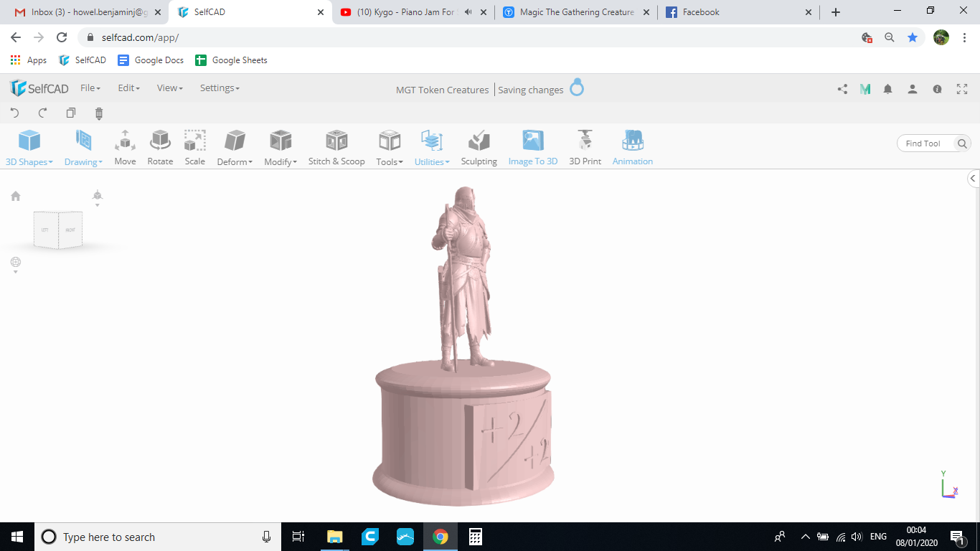The height and width of the screenshot is (551, 980).
Task: Open the Stitch & Scoop tool
Action: tap(336, 148)
